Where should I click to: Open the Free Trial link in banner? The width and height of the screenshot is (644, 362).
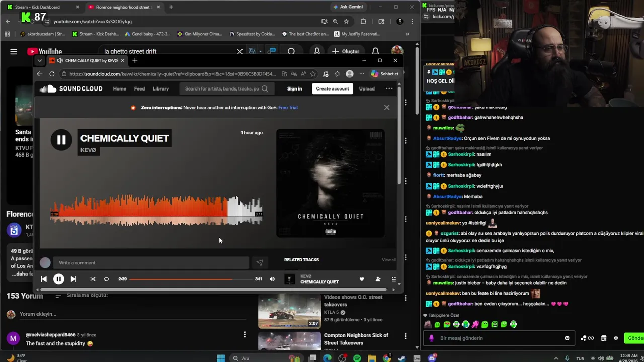click(288, 107)
